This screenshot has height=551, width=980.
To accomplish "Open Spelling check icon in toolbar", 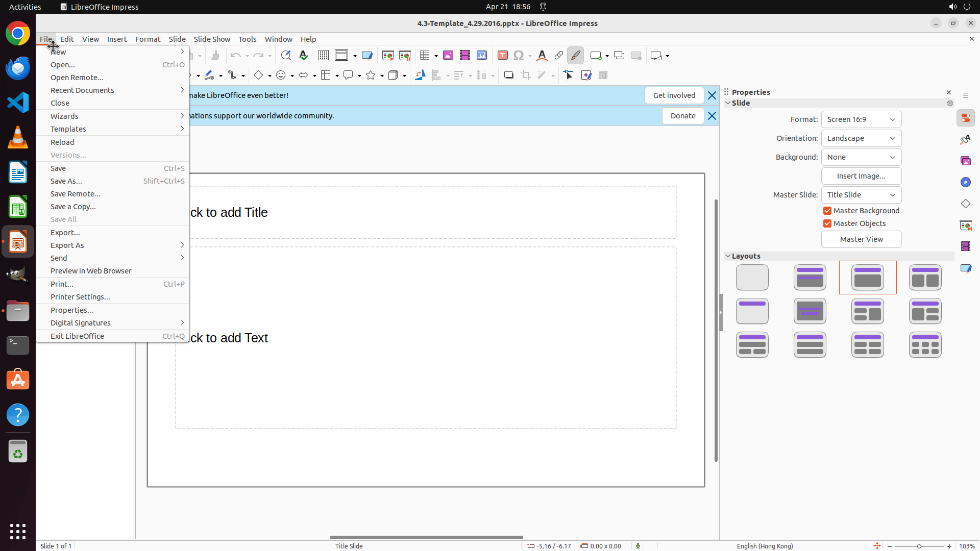I will pos(304,56).
